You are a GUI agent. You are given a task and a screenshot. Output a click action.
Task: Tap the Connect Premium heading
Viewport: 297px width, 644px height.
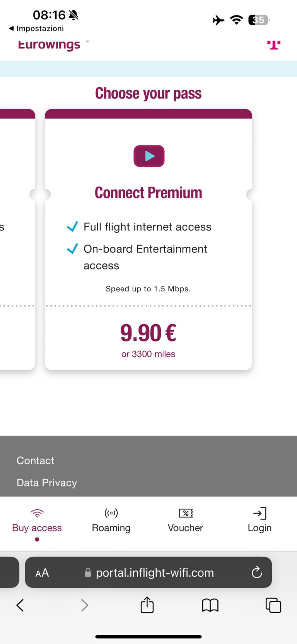pyautogui.click(x=148, y=193)
